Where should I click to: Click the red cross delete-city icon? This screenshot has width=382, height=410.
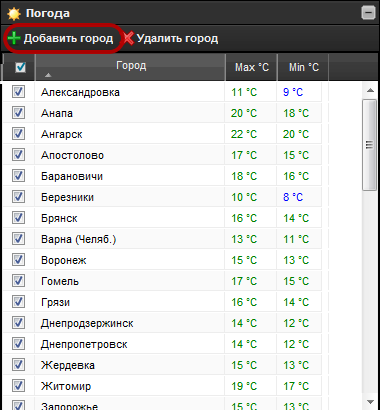pyautogui.click(x=128, y=38)
